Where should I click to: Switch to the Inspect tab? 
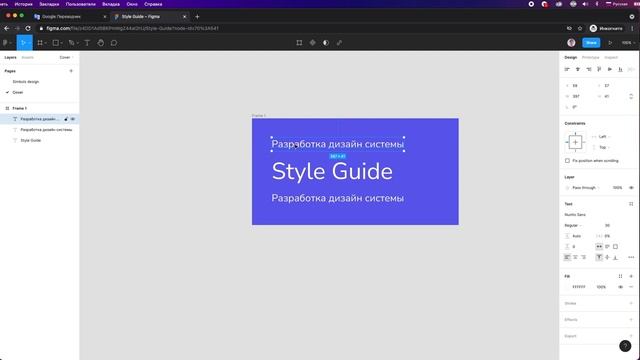click(611, 58)
